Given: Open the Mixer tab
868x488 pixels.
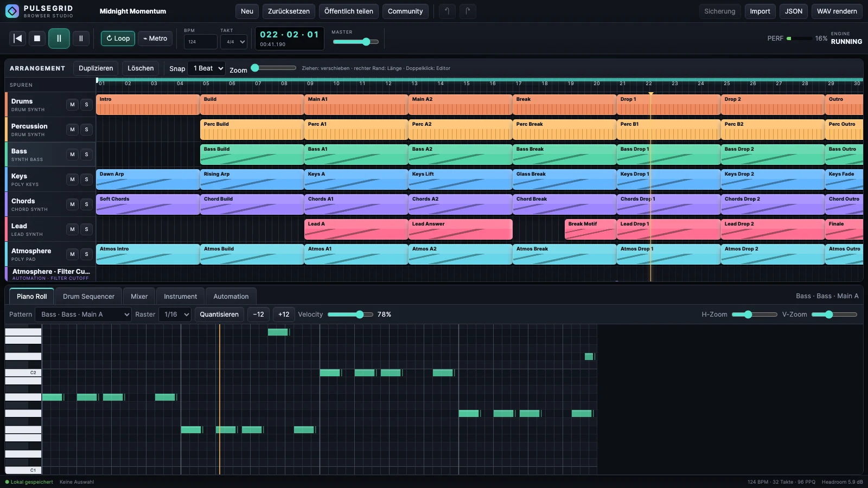Looking at the screenshot, I should pos(139,297).
